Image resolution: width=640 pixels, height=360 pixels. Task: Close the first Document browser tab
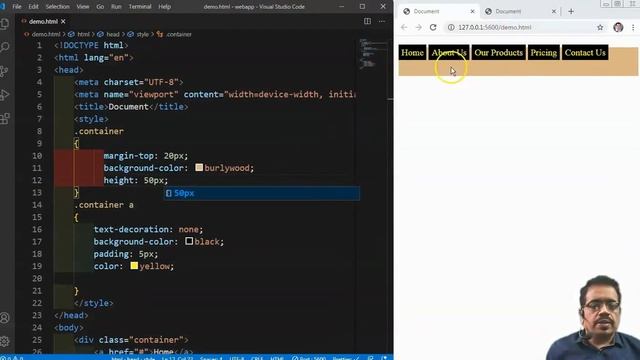click(472, 11)
